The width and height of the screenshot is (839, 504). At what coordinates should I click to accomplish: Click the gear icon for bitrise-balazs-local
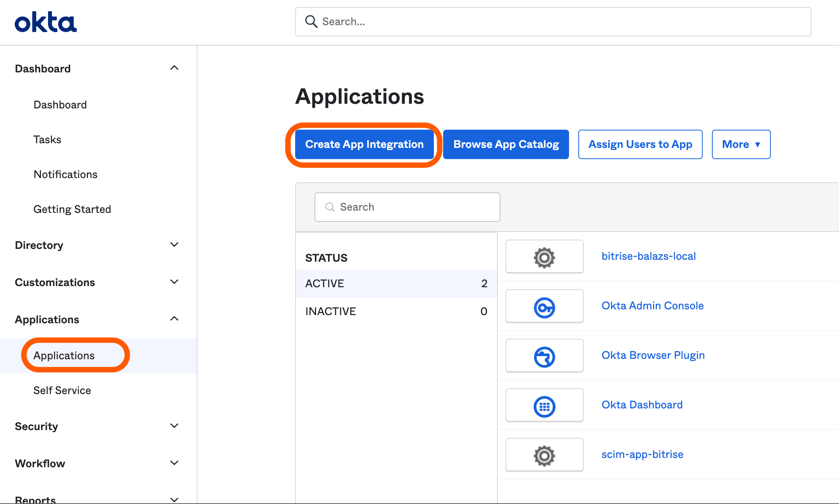[544, 257]
